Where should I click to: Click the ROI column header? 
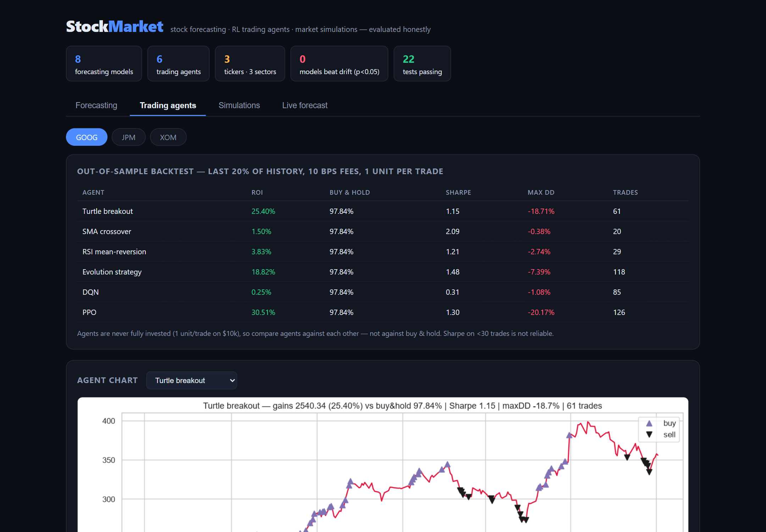[x=257, y=193]
